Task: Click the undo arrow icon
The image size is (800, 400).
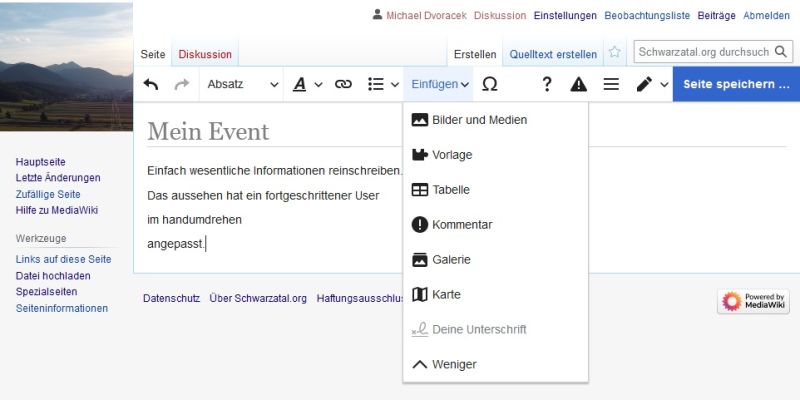Action: pos(151,85)
